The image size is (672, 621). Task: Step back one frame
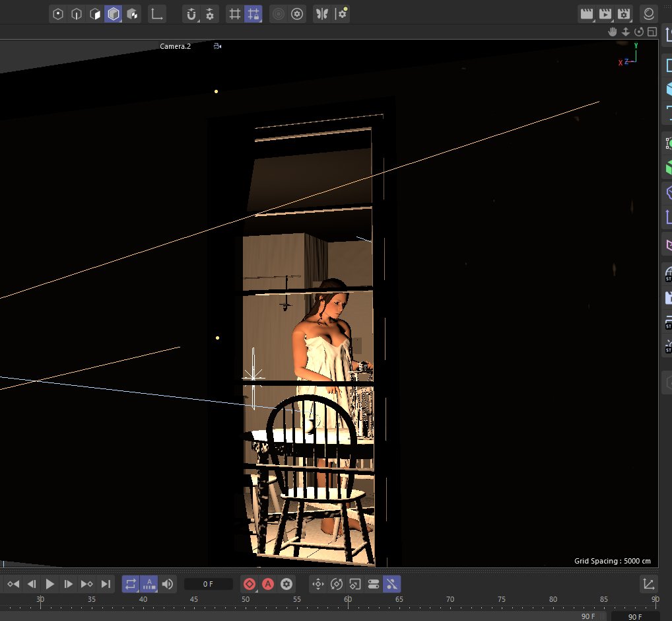32,584
